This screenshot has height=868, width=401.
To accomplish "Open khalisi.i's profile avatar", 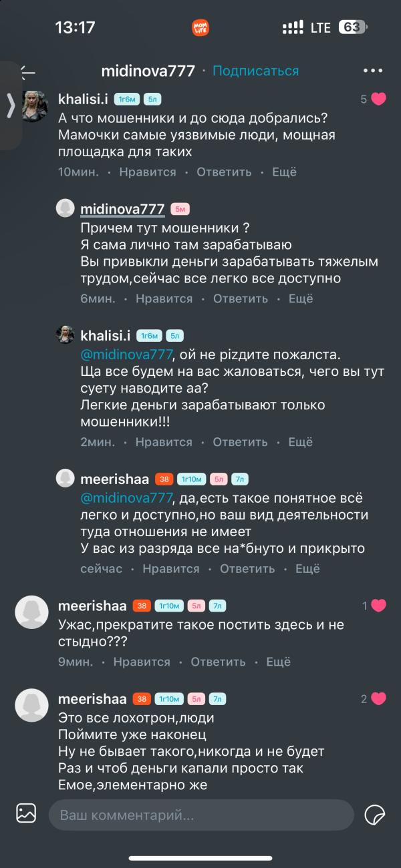I will coord(35,105).
